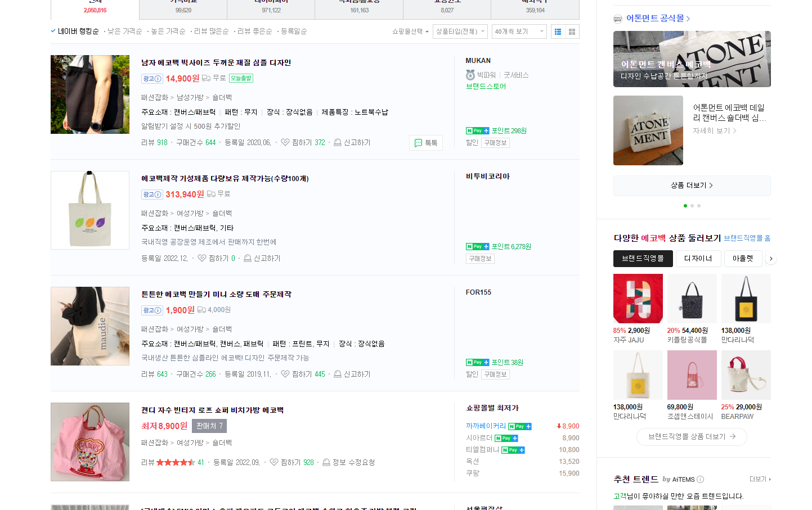Expand 판매처 7 seller list
Screen dimensions: 812x510
[209, 426]
